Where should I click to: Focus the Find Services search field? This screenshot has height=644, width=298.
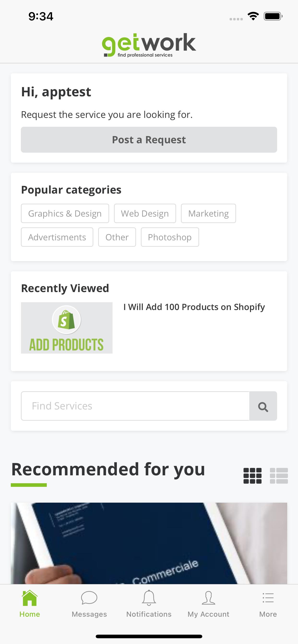point(135,406)
